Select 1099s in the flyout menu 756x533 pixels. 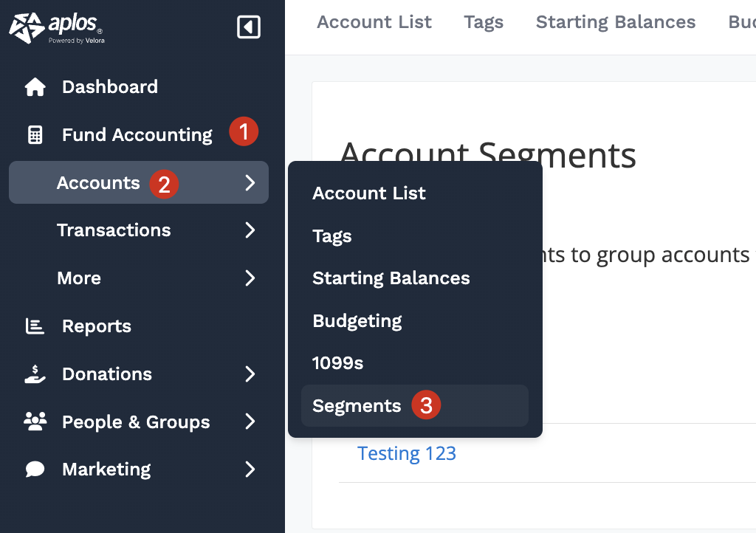[337, 363]
